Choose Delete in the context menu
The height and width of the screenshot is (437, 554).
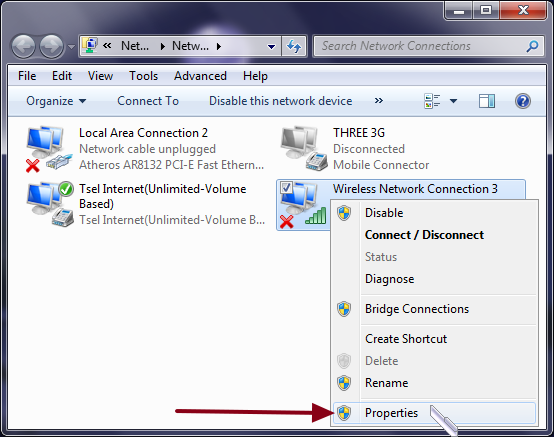[435, 361]
